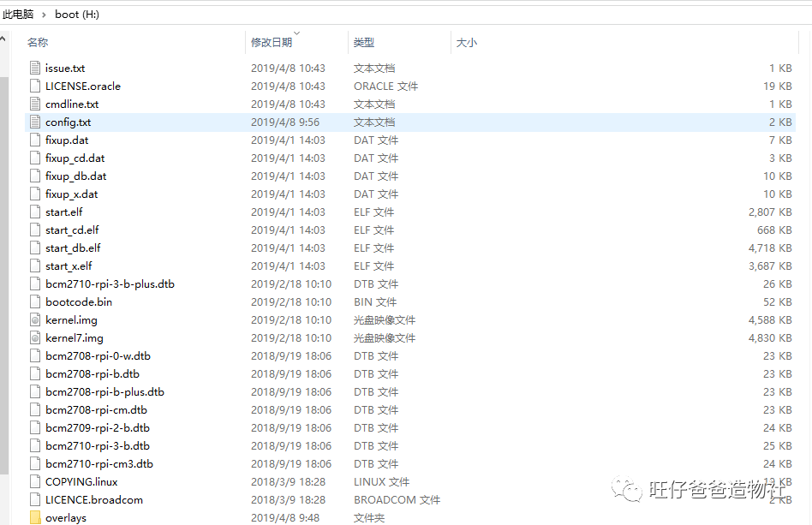Select the file name LICENSE.oracle
Viewport: 812px width, 525px height.
[83, 86]
